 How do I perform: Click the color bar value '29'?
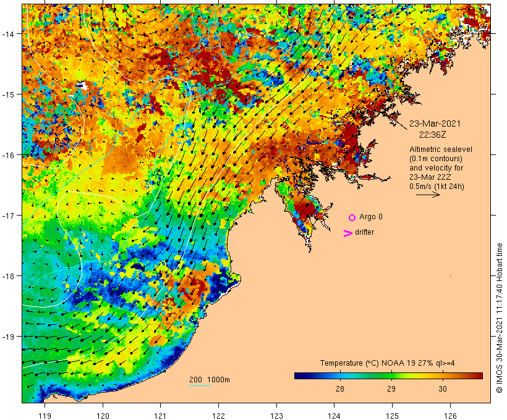click(x=391, y=389)
